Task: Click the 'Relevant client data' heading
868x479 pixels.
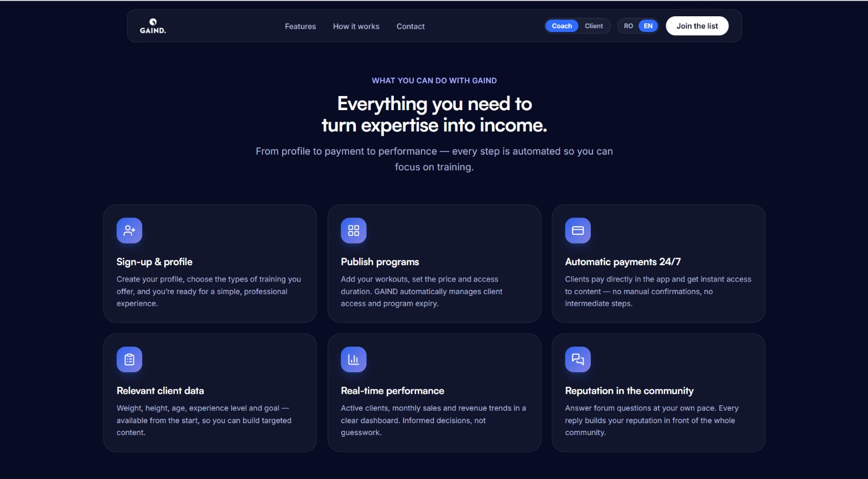Action: click(160, 391)
